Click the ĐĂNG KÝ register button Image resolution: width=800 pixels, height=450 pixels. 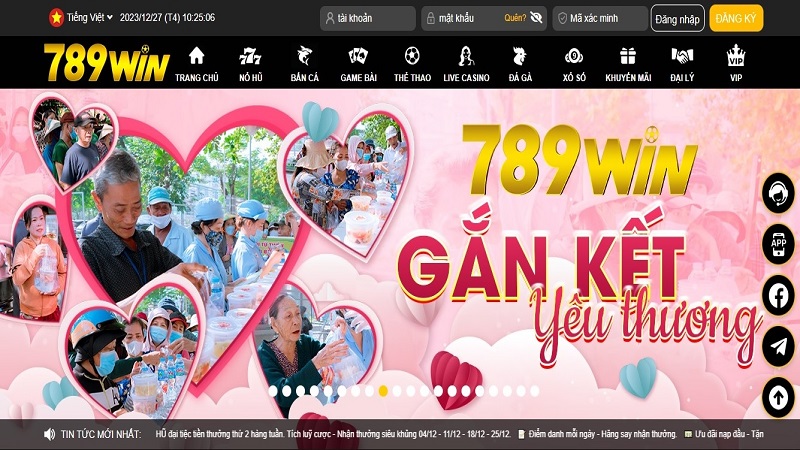736,18
